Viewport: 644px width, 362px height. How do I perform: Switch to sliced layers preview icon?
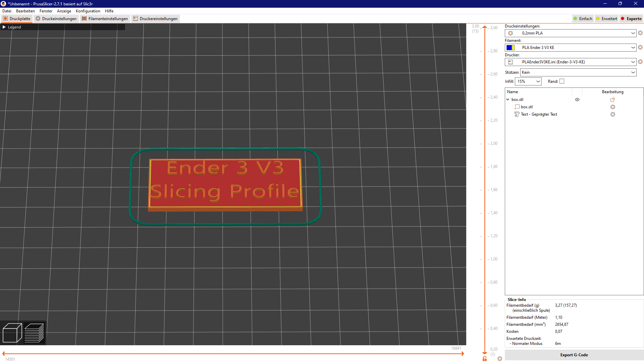[34, 333]
